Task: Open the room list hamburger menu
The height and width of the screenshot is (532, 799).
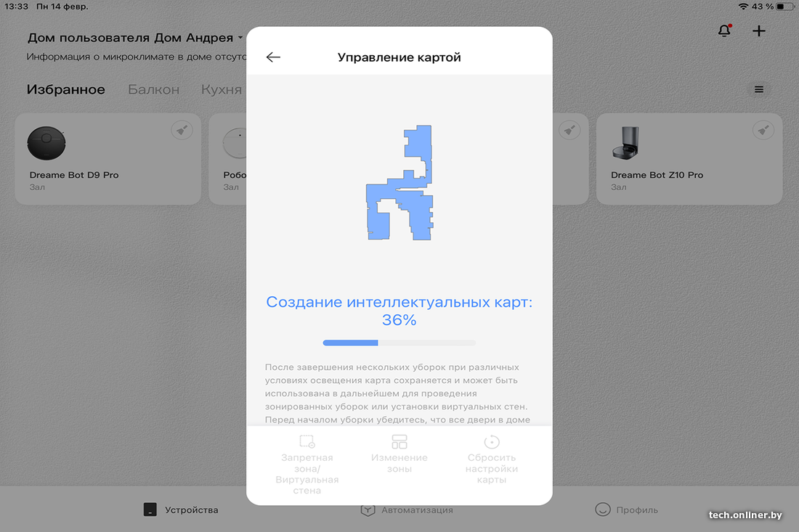Action: [x=759, y=89]
